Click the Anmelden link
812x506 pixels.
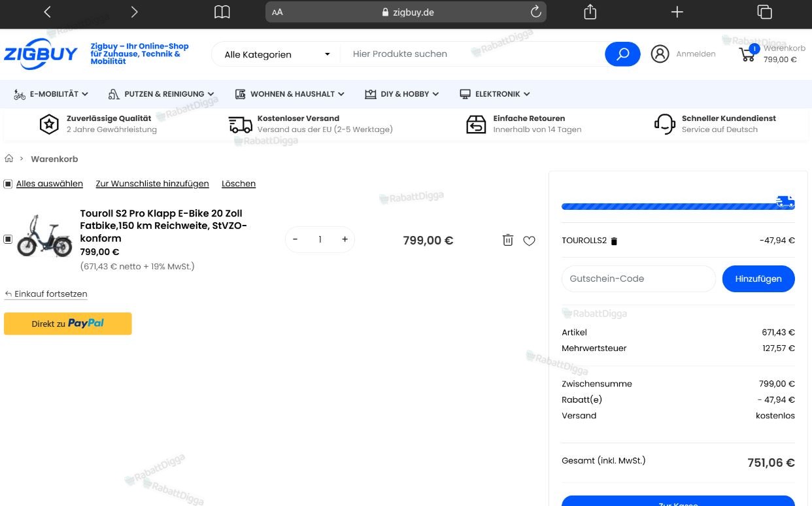click(696, 54)
